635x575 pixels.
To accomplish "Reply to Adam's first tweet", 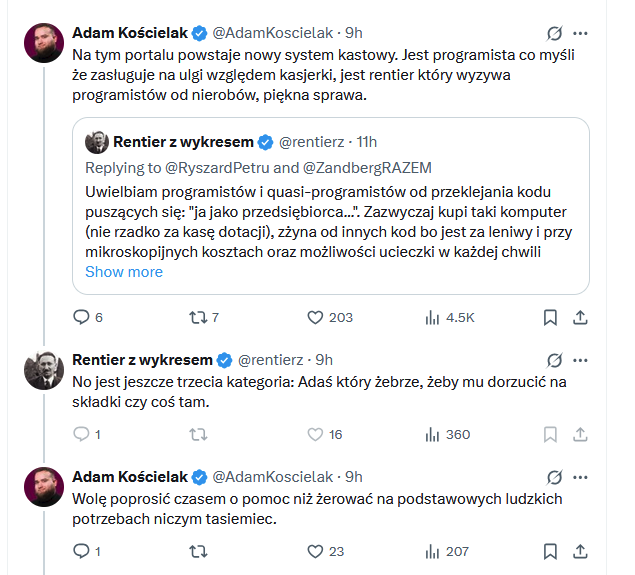I will point(82,317).
